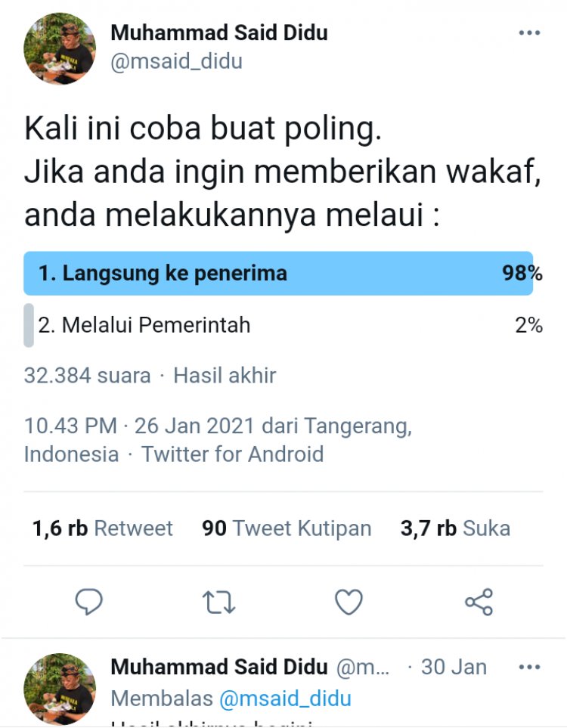Share the tweet via share icon
This screenshot has width=567, height=728.
click(x=479, y=603)
